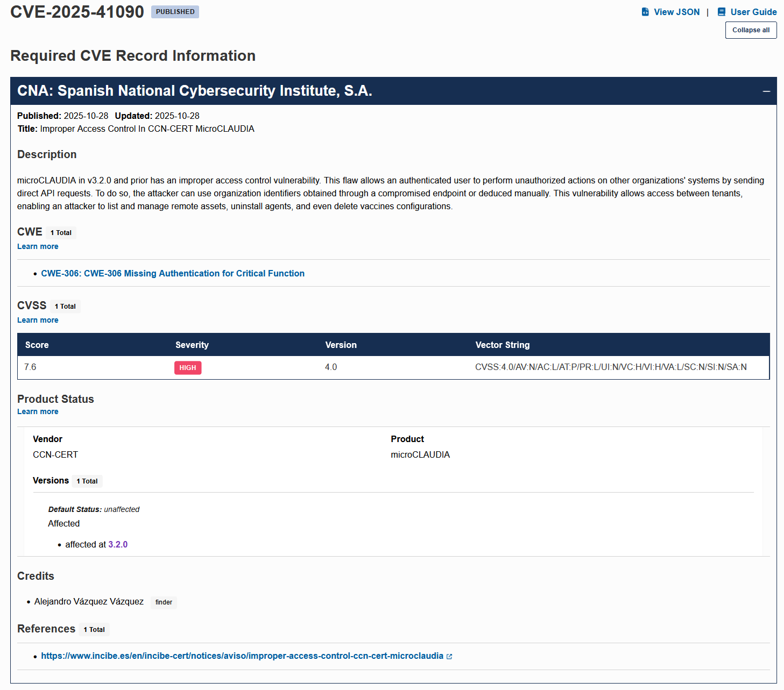Click the 1 Total badge beside Versions

pos(87,481)
